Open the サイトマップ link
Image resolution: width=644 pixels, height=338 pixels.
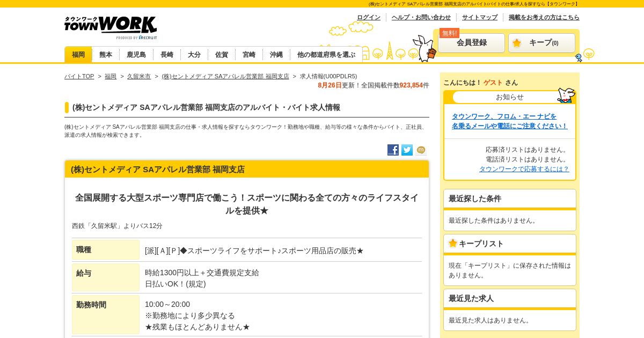(480, 17)
